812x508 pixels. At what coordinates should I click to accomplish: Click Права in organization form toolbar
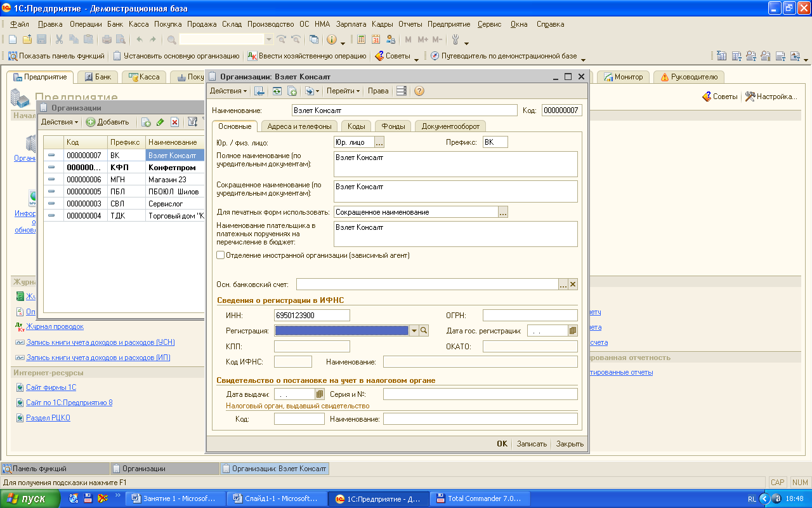[x=378, y=91]
